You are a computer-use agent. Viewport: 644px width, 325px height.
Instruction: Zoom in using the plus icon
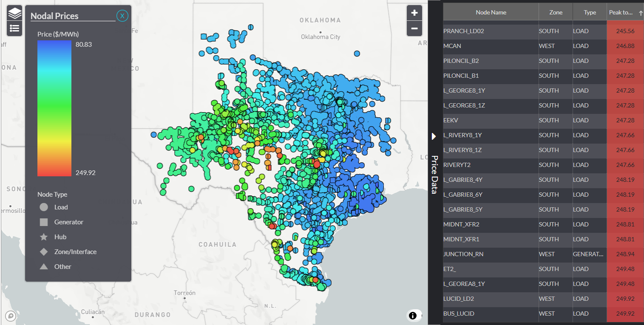coord(414,13)
